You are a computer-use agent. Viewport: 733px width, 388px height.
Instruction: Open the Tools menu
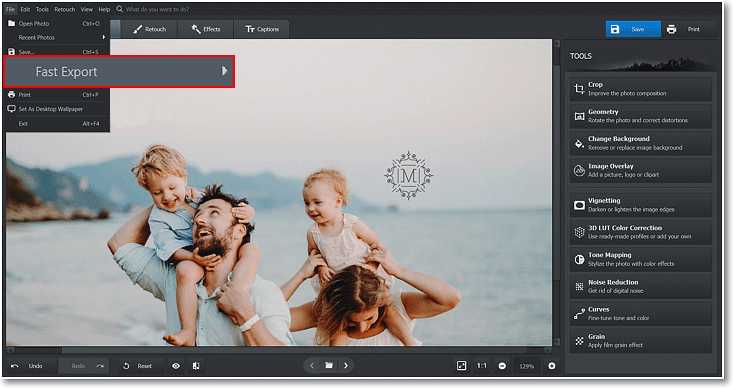click(42, 9)
